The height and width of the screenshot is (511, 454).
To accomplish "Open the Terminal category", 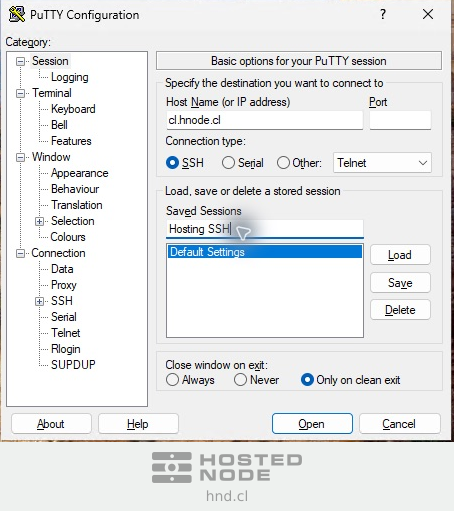I will (x=52, y=93).
